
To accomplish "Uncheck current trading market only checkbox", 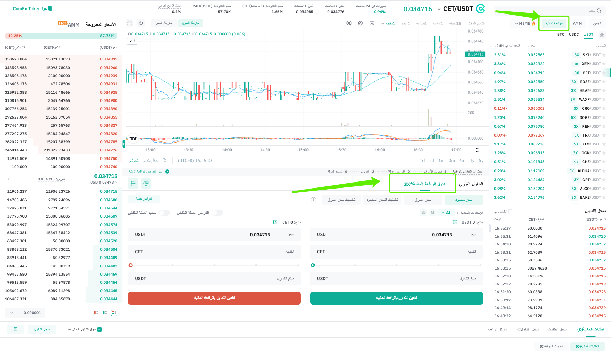I will (x=99, y=329).
